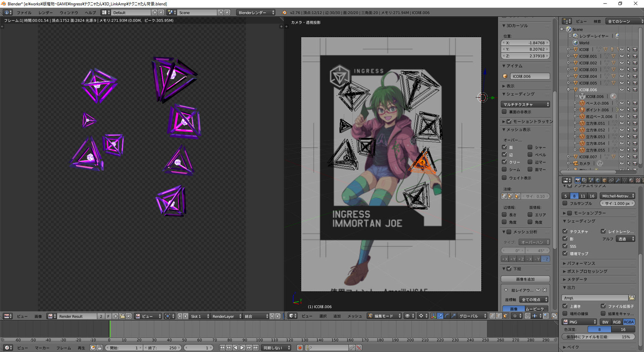
Task: Open the Object properties cube icon
Action: click(604, 180)
